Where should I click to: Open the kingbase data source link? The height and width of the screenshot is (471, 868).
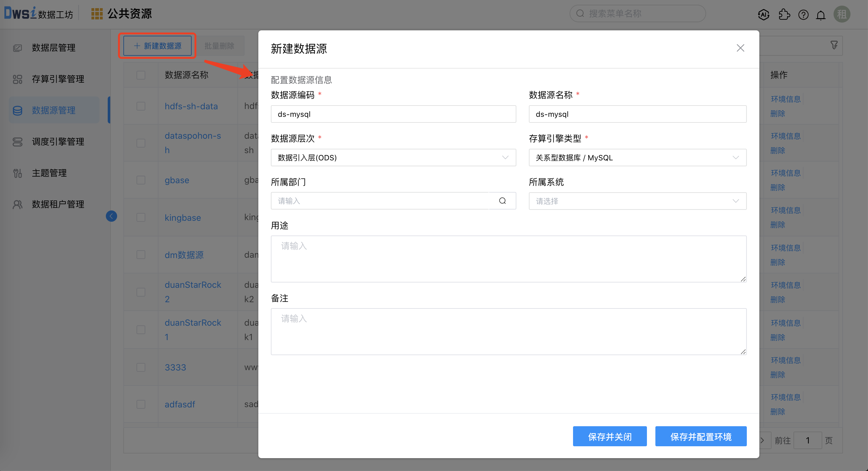pyautogui.click(x=183, y=217)
